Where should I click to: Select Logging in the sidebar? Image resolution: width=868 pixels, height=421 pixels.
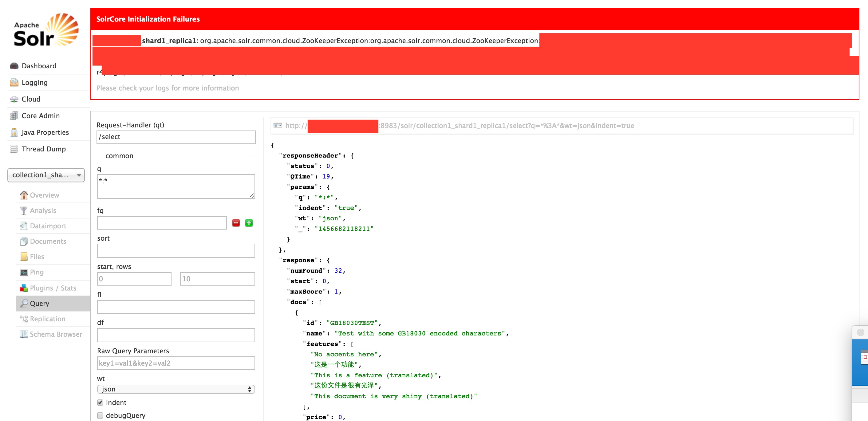[35, 82]
